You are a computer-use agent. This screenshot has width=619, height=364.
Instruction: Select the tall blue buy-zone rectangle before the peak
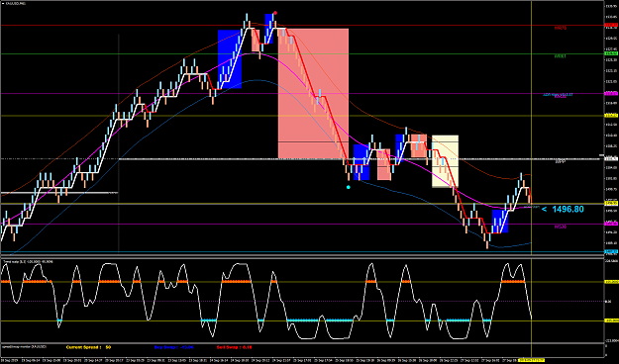(230, 59)
